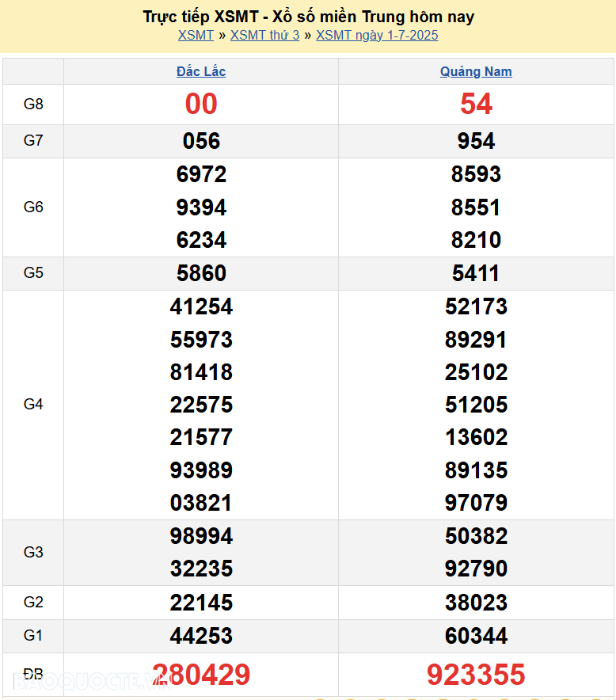The width and height of the screenshot is (616, 700).
Task: Click special prize 923355
Action: click(476, 675)
